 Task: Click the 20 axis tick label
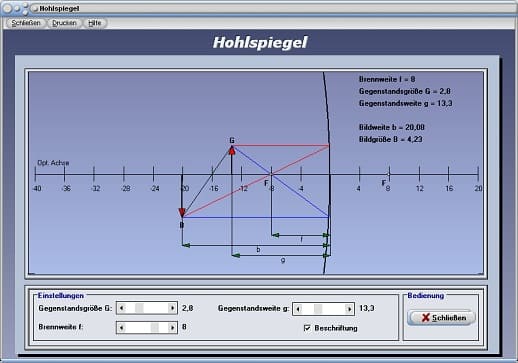(x=478, y=189)
